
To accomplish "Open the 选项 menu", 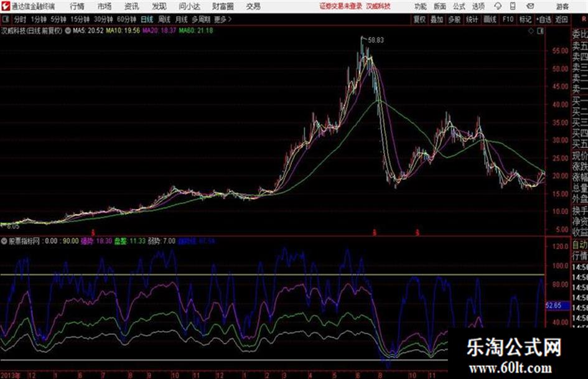I will point(478,6).
